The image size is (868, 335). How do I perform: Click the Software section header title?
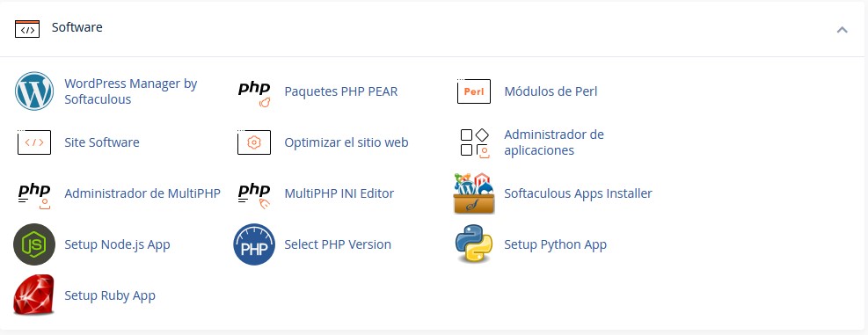77,27
